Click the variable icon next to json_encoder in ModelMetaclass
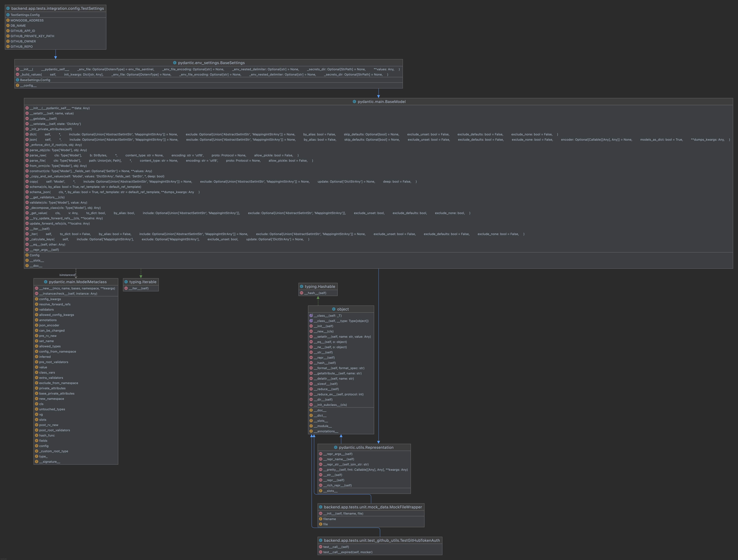Screen dimensions: 738x560 (x=37, y=325)
